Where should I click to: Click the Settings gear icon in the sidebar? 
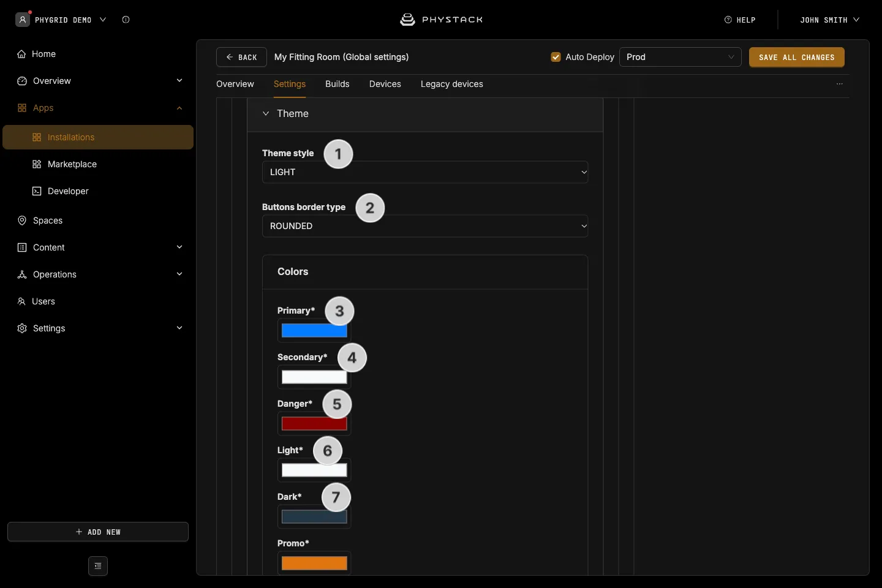tap(22, 328)
